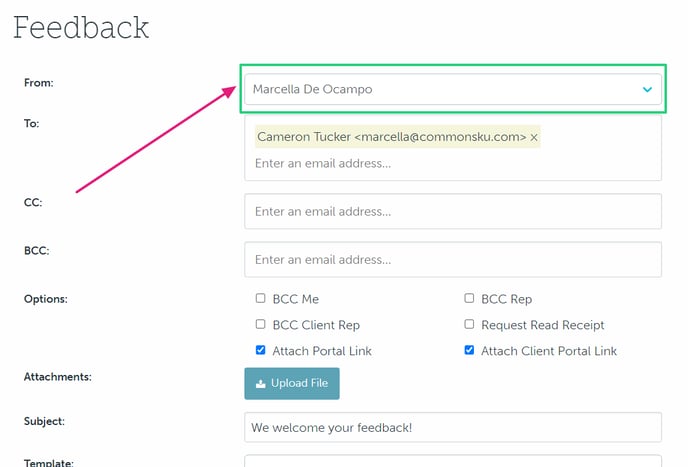Edit the Subject line text field

452,427
